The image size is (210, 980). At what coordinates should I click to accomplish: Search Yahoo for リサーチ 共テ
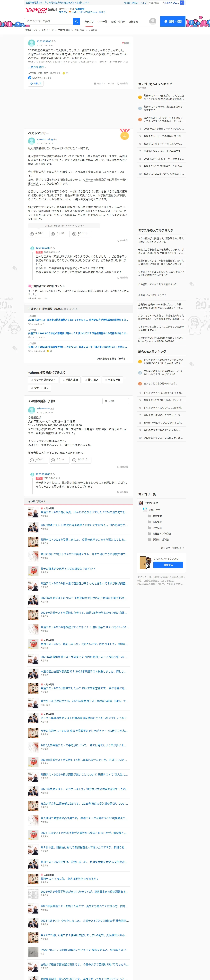(x=40, y=388)
